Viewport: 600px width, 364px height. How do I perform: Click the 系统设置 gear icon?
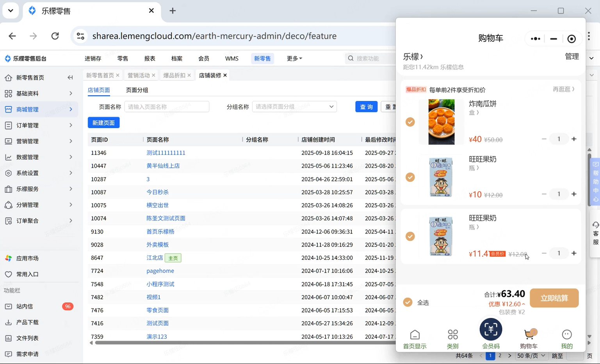click(8, 173)
